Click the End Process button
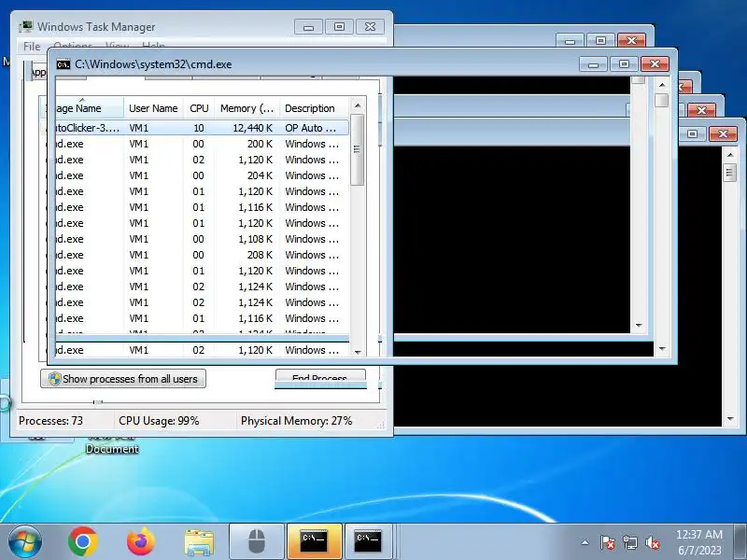 (320, 378)
